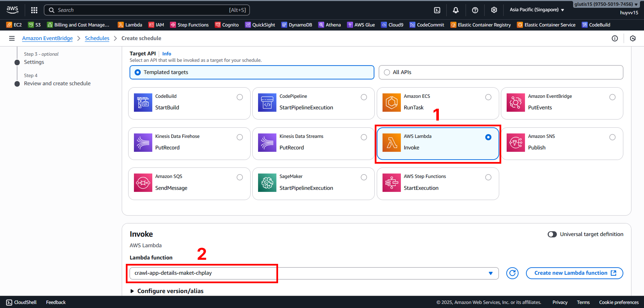Open the info panel icon at top right
Screen dimensions: 644x308
point(614,38)
